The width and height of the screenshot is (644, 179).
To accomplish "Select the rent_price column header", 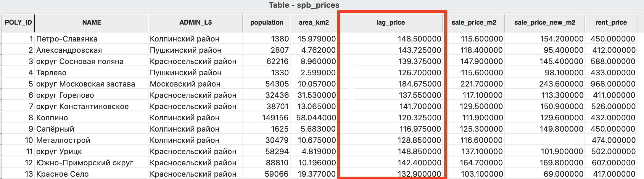I will (611, 23).
